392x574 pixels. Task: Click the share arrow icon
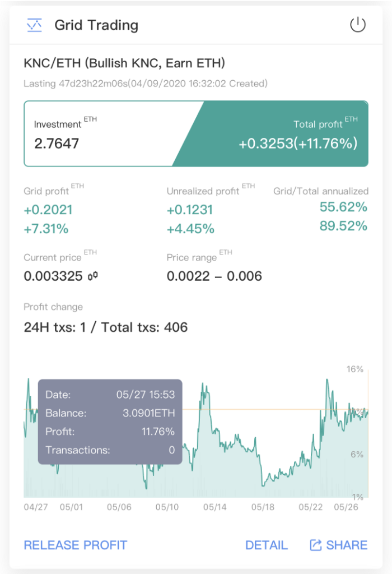(316, 545)
